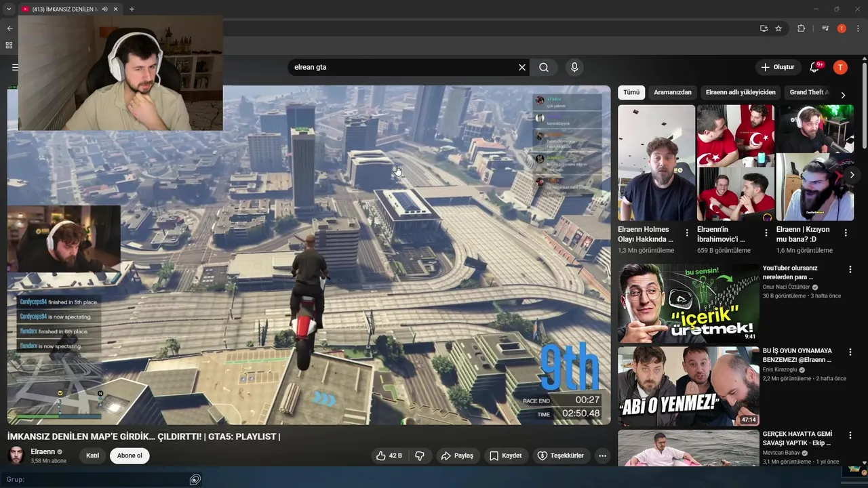
Task: Open the 'Elraenn | Kızıyon mu bana?' short
Action: (x=815, y=163)
